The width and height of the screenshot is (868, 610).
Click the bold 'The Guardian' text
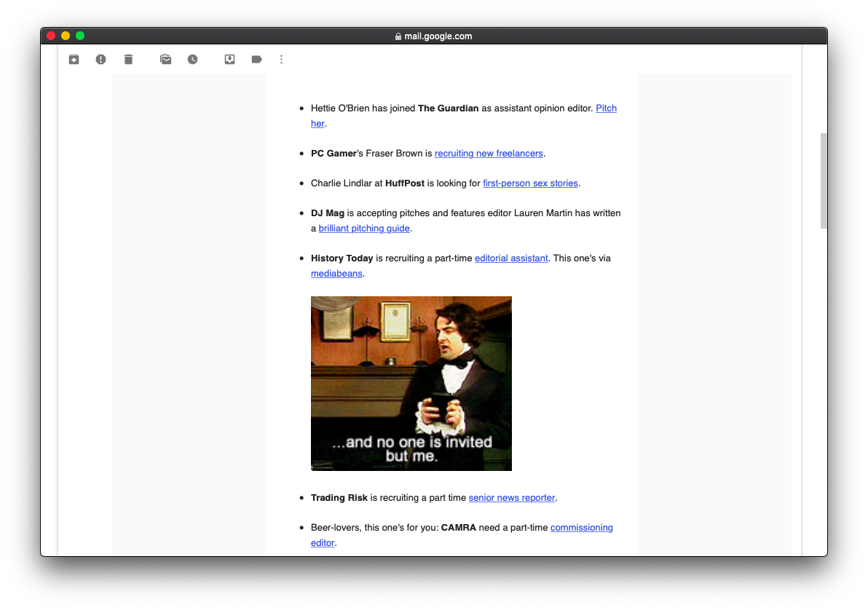[x=449, y=108]
